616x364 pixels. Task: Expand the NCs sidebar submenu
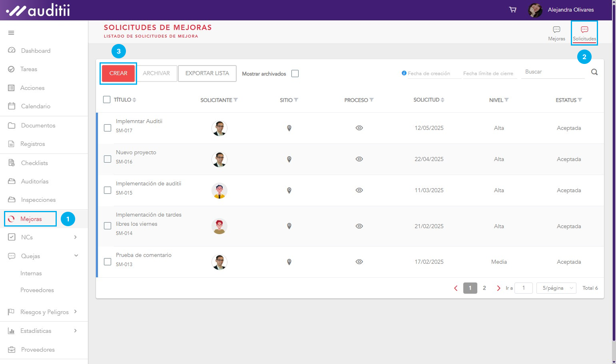pos(76,237)
